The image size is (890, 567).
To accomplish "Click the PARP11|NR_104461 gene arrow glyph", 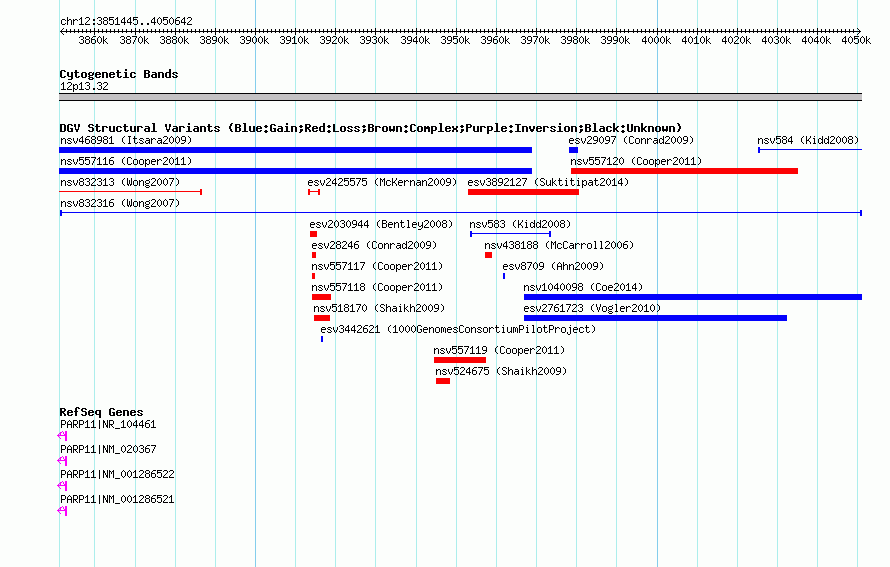I will [x=62, y=436].
